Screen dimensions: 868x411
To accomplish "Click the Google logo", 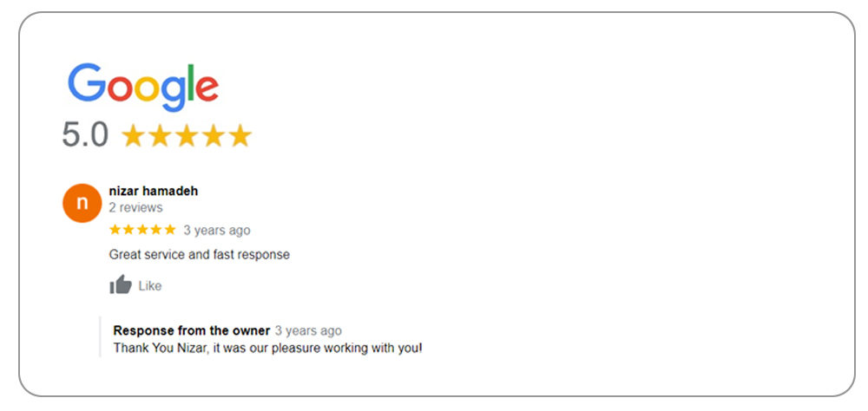I will tap(143, 87).
